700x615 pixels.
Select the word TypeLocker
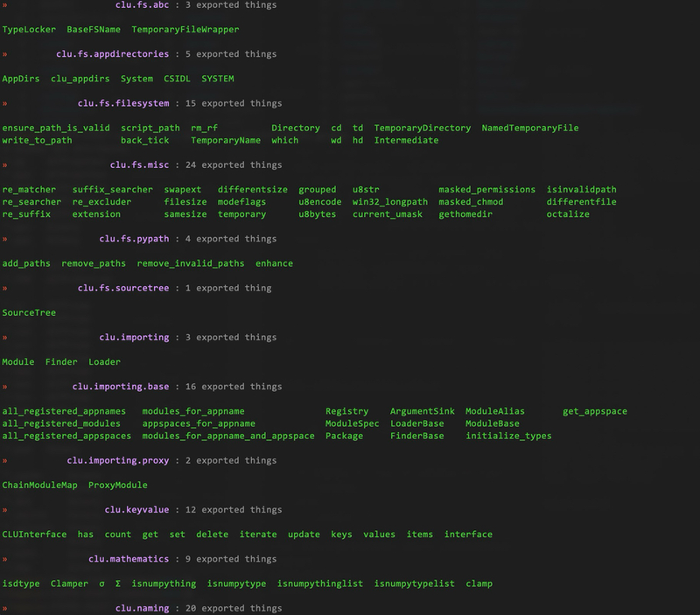point(29,30)
